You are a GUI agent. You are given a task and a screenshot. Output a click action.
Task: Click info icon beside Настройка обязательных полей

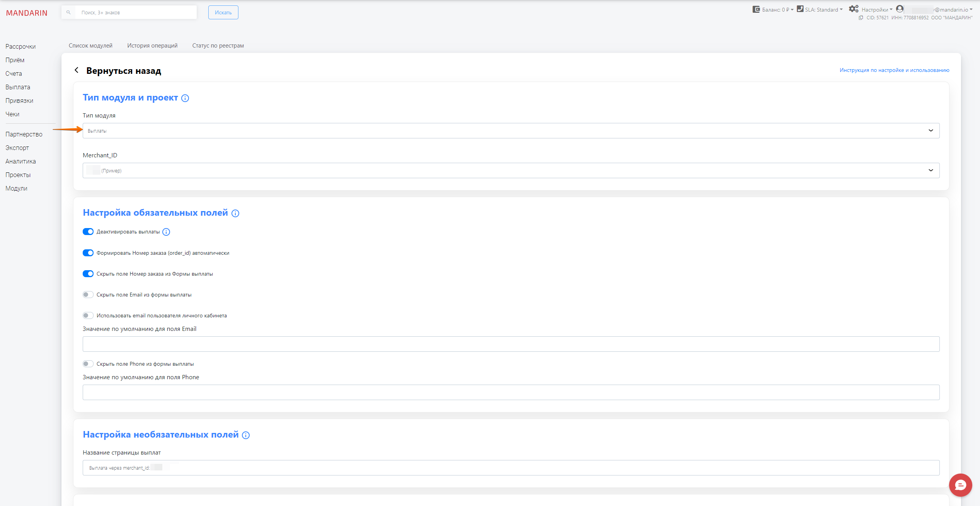point(235,213)
